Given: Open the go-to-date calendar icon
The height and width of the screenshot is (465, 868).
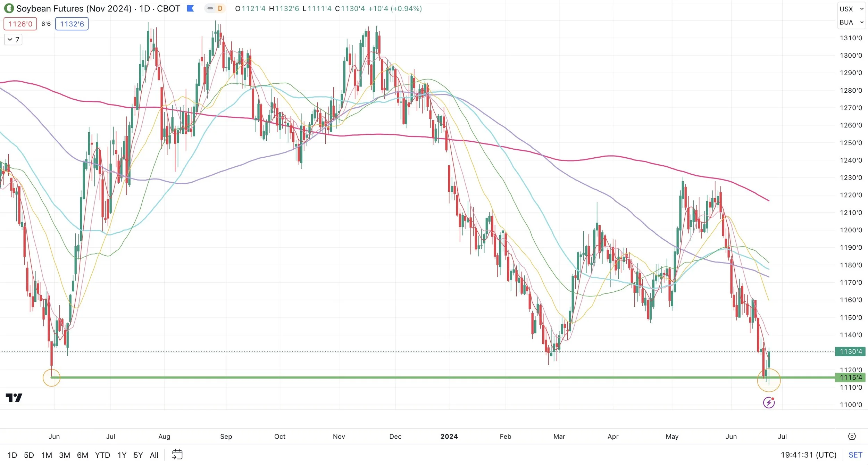Looking at the screenshot, I should (177, 455).
